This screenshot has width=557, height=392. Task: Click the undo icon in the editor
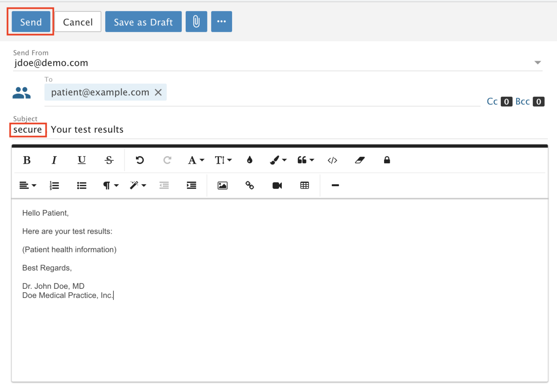coord(140,160)
